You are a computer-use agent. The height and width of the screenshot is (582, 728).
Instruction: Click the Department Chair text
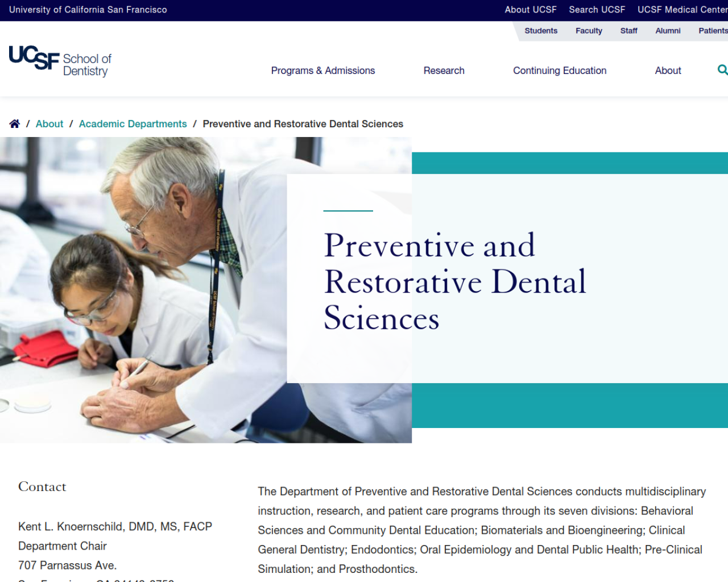click(x=63, y=546)
